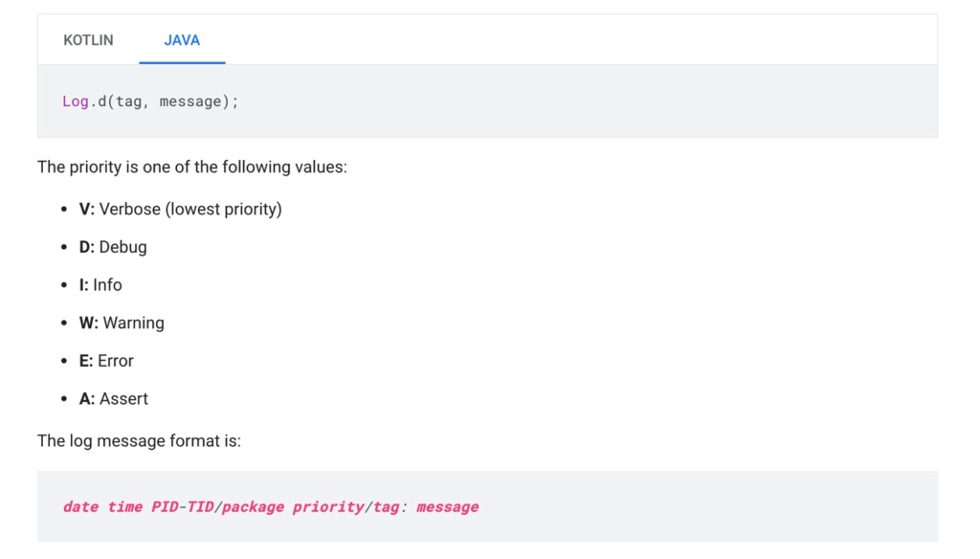Click the 'E: Error' list item
980x559 pixels.
[x=106, y=361]
